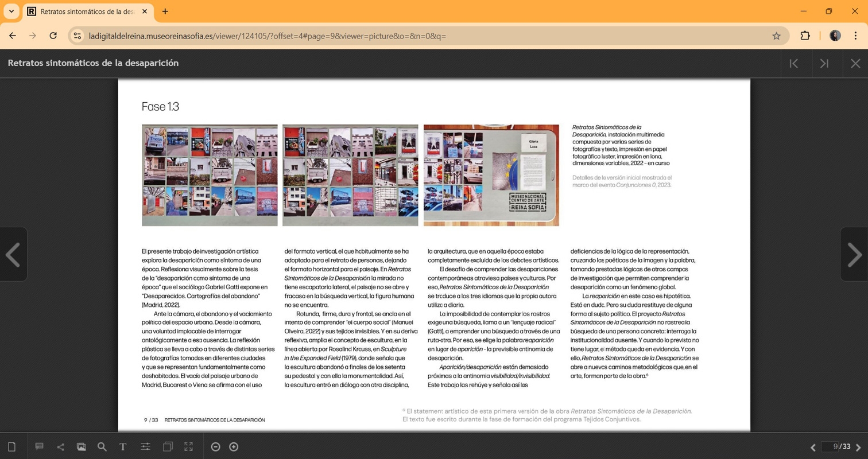Zoom out with the minus circle
This screenshot has height=459, width=868.
(216, 447)
